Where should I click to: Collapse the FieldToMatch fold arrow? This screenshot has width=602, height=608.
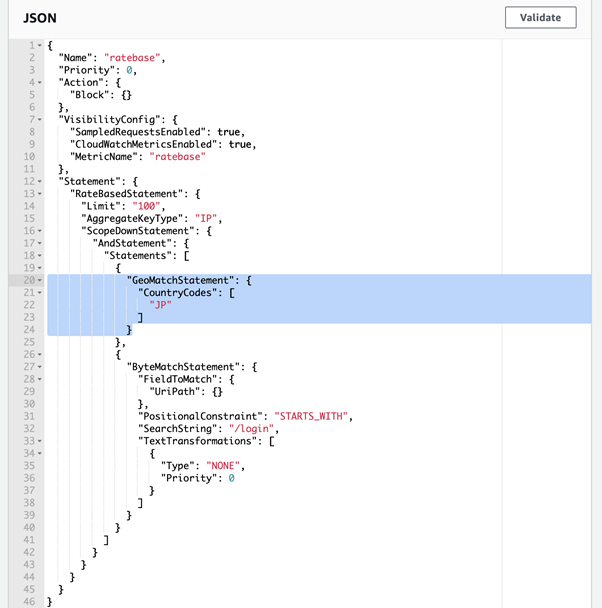click(39, 378)
